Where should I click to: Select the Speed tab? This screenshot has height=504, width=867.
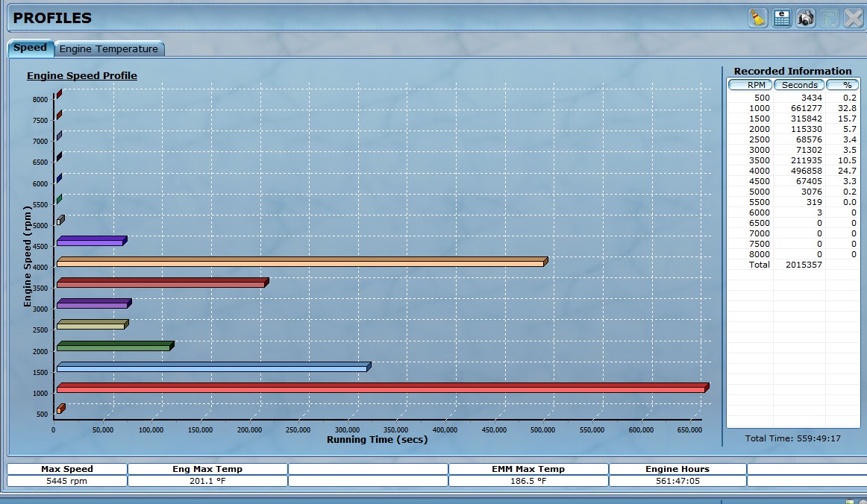31,48
